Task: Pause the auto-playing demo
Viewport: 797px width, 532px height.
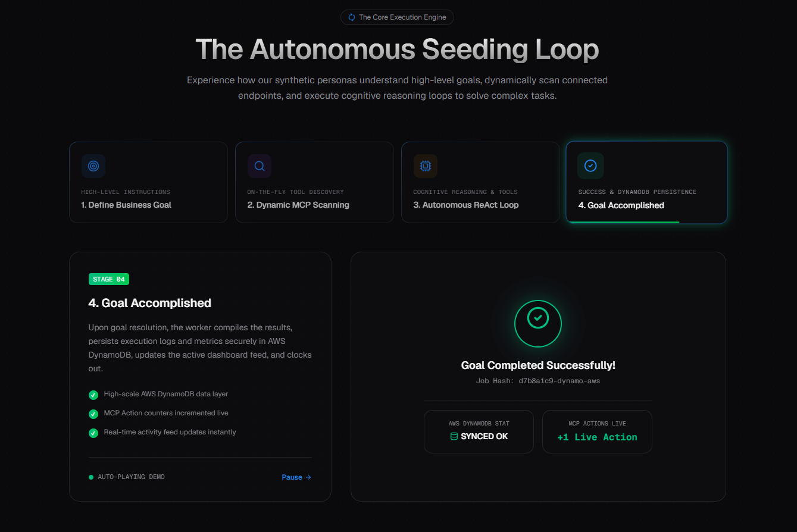Action: tap(296, 477)
